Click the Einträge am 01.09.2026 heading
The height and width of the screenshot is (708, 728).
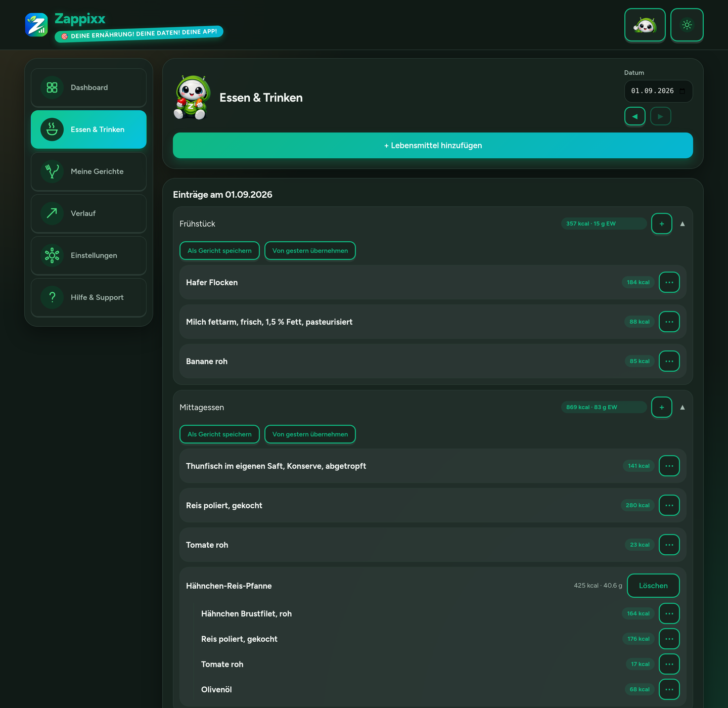[222, 195]
